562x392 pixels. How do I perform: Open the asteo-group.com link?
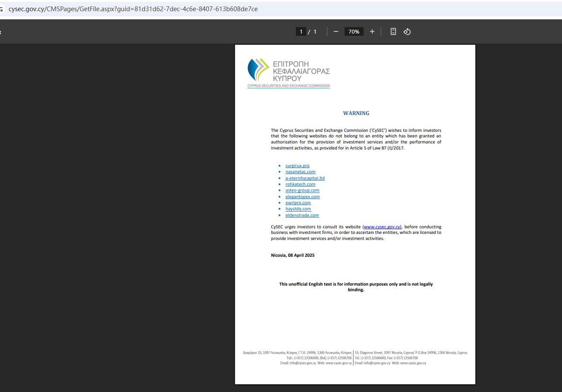tap(302, 190)
